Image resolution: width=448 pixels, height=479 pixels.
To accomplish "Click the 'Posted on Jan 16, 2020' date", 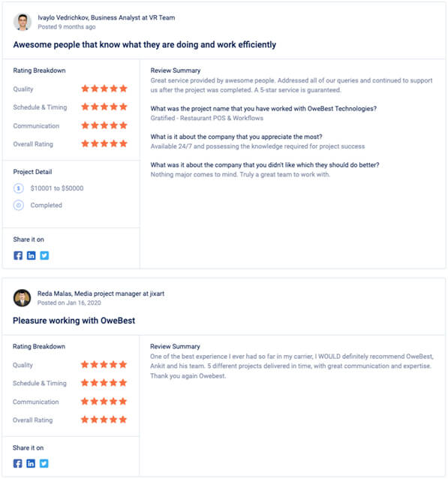I will point(69,303).
